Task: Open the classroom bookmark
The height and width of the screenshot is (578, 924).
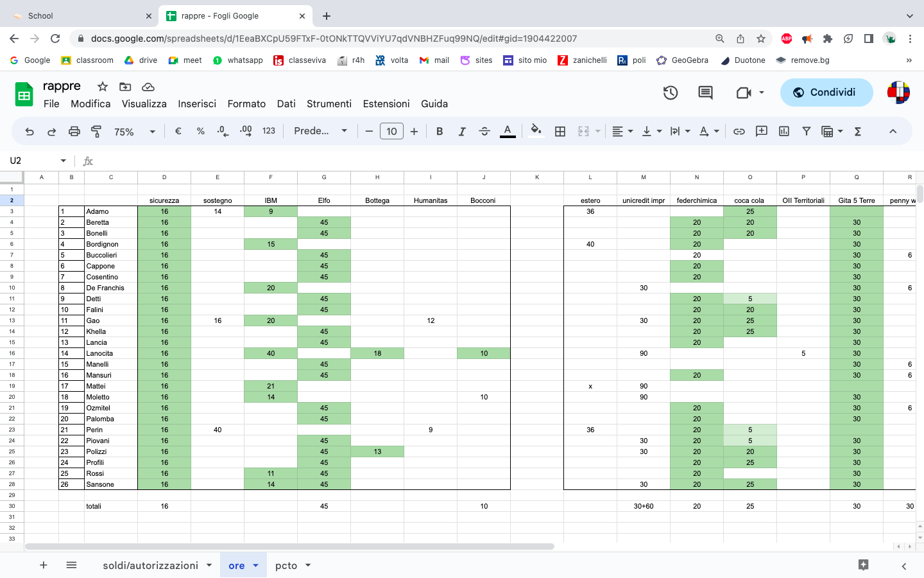Action: (87, 60)
